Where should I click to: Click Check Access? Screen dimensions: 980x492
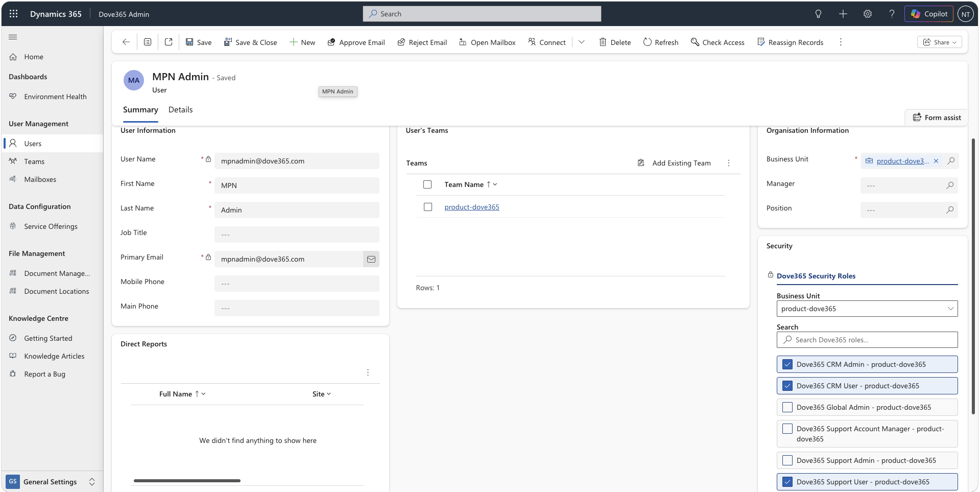click(717, 42)
